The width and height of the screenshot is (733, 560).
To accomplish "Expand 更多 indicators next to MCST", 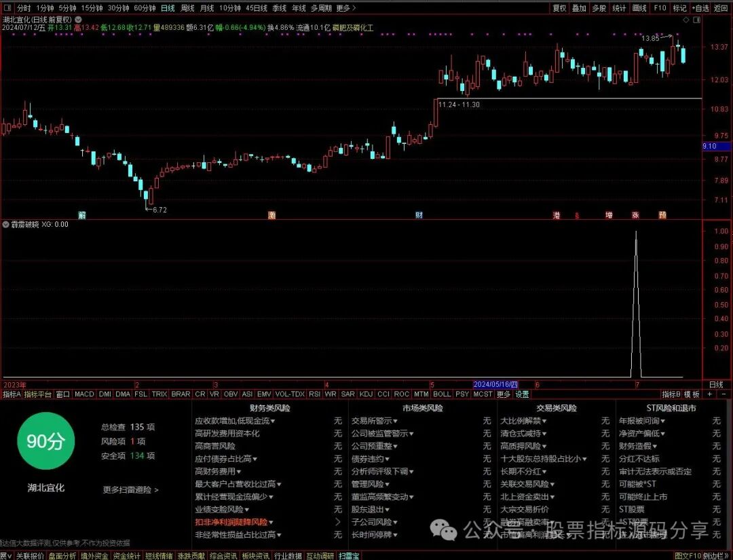I will 504,394.
